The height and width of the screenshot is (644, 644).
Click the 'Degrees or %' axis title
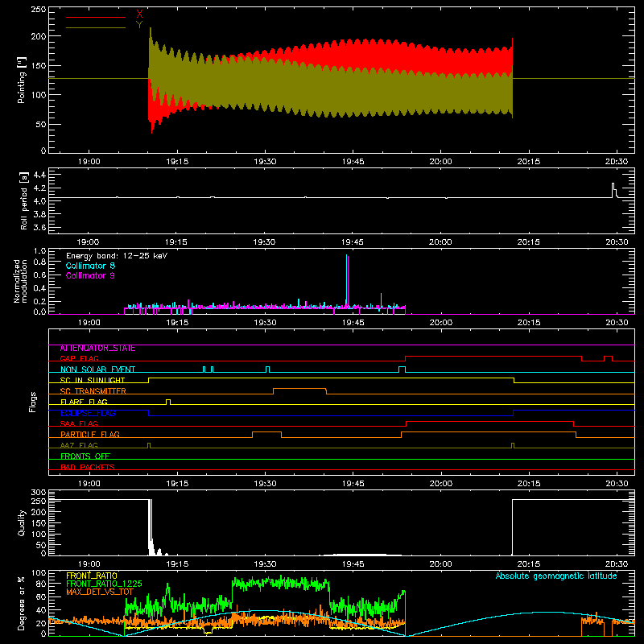tap(22, 603)
